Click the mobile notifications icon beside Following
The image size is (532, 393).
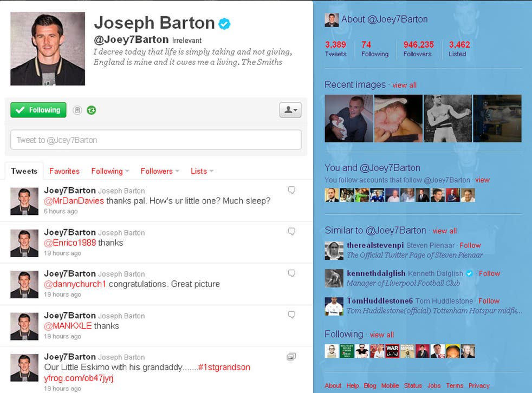tap(77, 110)
